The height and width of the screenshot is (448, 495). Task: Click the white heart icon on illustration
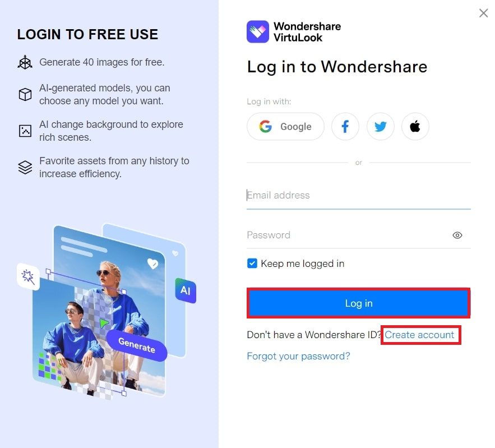pos(153,263)
